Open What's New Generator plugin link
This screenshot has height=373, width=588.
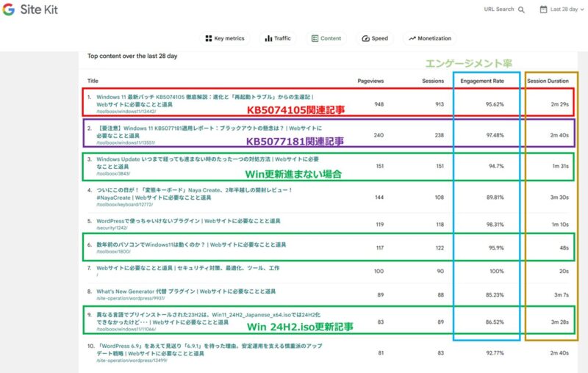click(186, 291)
